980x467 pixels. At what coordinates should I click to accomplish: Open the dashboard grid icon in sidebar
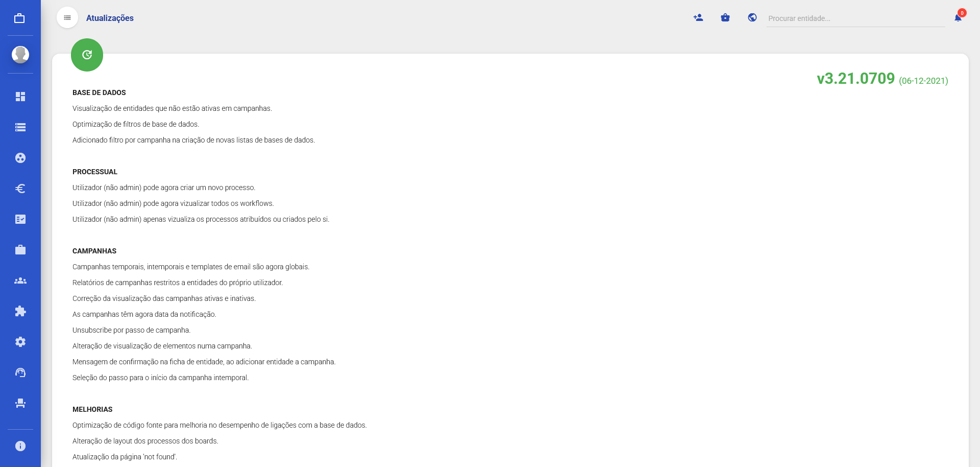[x=20, y=97]
